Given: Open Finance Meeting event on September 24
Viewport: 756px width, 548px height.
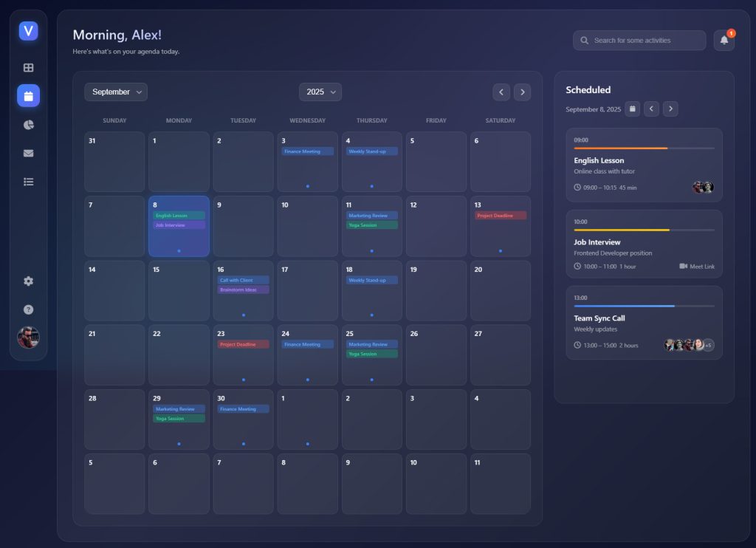Looking at the screenshot, I should 308,344.
